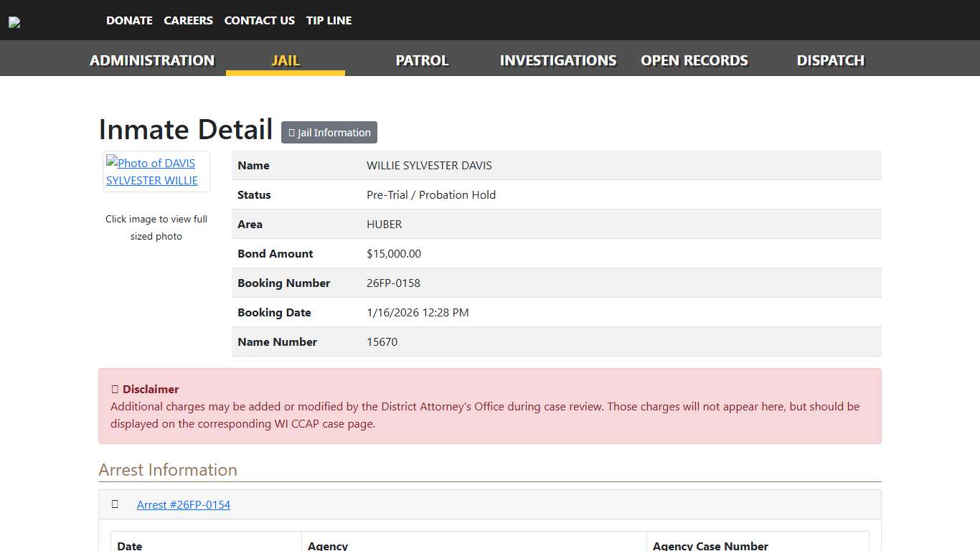
Task: Open the Open Records menu
Action: click(694, 60)
